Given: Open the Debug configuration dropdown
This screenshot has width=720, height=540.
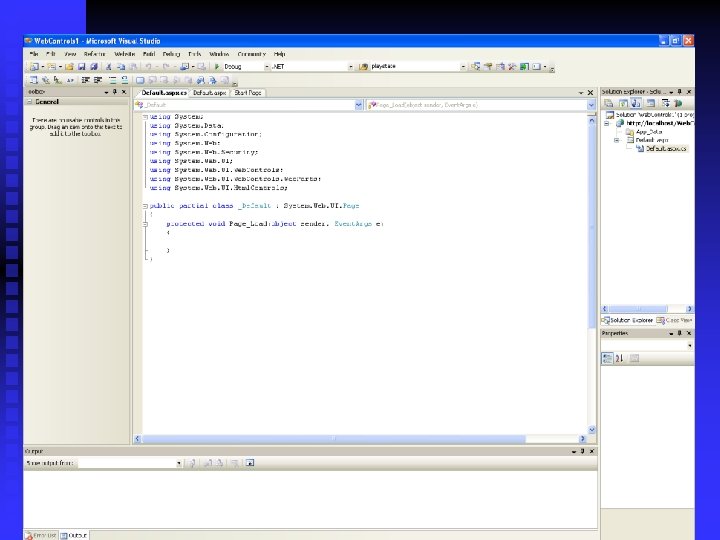Looking at the screenshot, I should tap(267, 66).
